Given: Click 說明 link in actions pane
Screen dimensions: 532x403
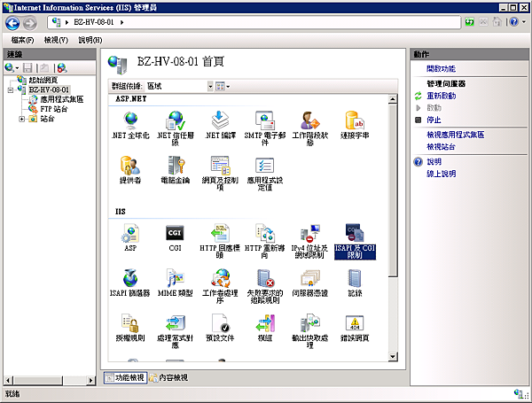Looking at the screenshot, I should tap(434, 162).
